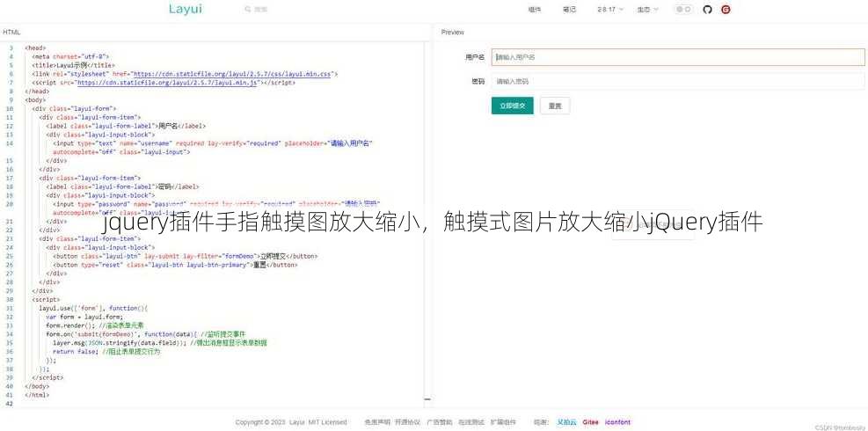Image resolution: width=868 pixels, height=431 pixels.
Task: Open the red Gitee icon in header
Action: point(726,10)
